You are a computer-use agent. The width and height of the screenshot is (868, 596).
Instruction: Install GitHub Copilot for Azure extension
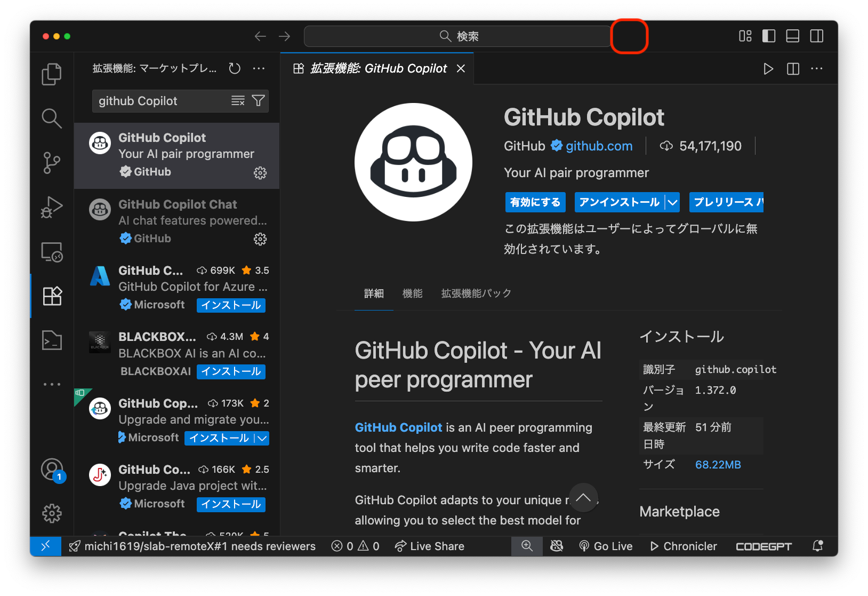[x=231, y=305]
